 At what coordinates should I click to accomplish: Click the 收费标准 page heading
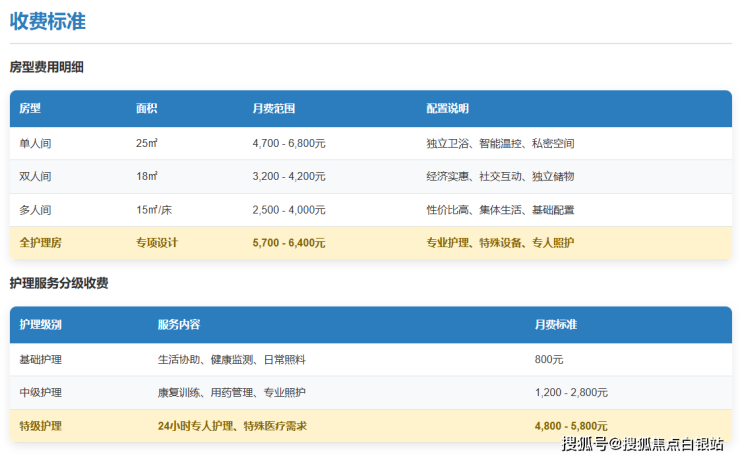[x=47, y=20]
